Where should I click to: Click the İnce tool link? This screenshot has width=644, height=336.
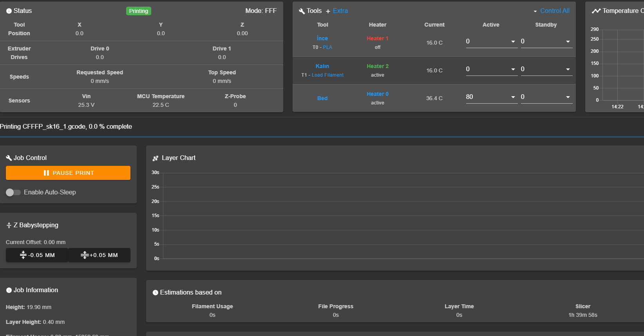click(322, 38)
